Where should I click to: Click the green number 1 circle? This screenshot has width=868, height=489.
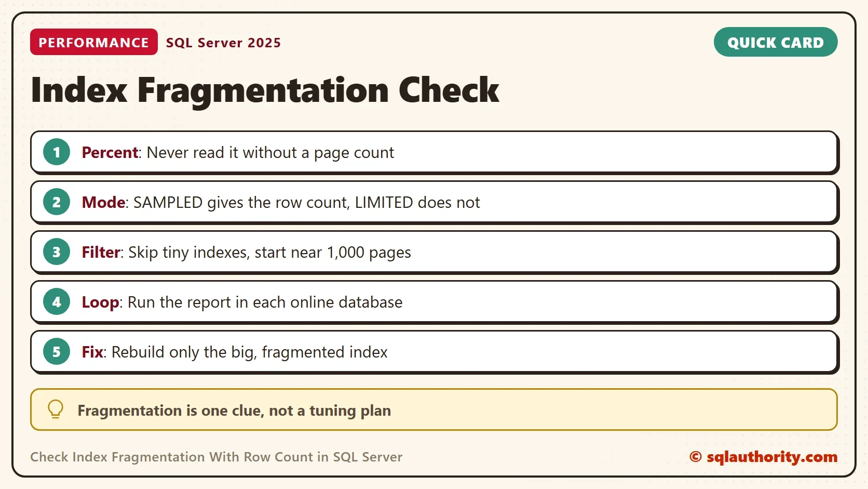click(57, 152)
